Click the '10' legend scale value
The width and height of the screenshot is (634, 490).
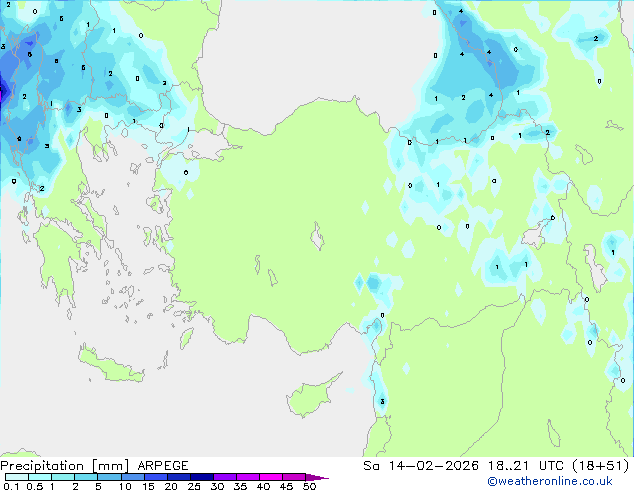[125, 486]
